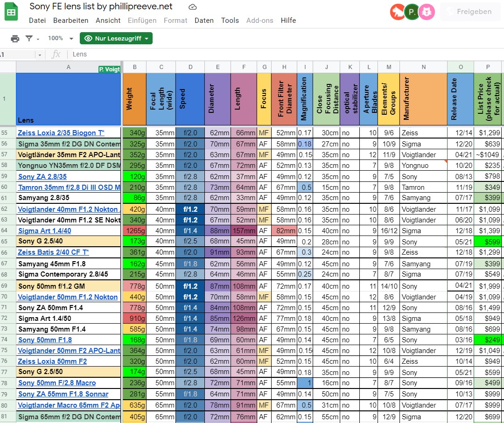The width and height of the screenshot is (504, 423).
Task: Open the Bearbeiten menu
Action: coord(71,21)
